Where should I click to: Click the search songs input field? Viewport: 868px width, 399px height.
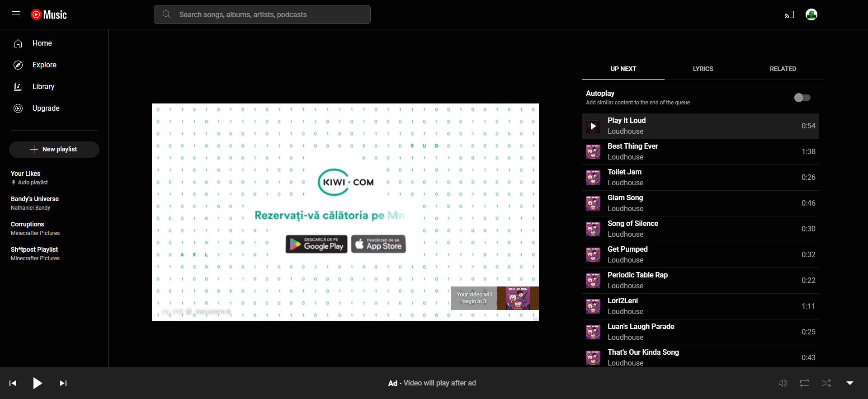point(271,14)
